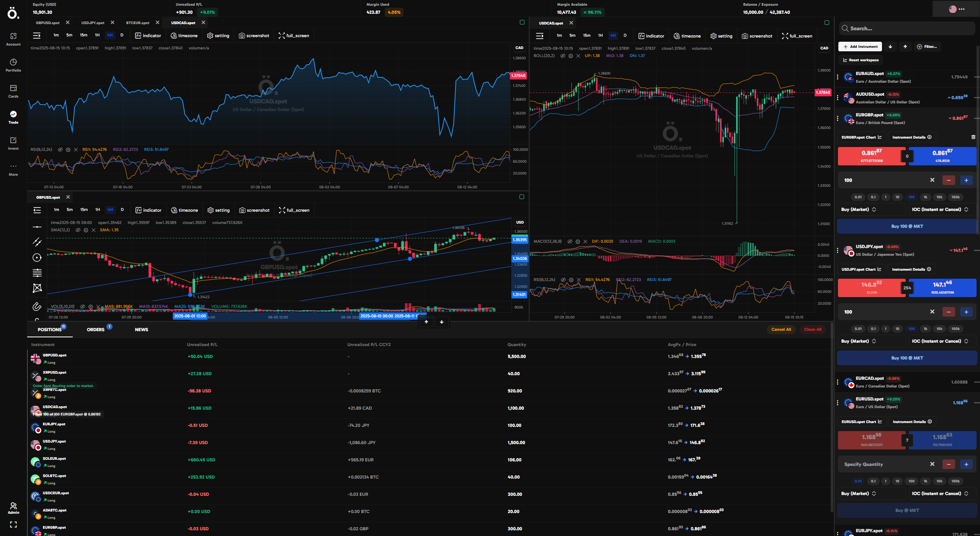The height and width of the screenshot is (536, 980).
Task: Remove the MACD indicator from right chart
Action: [585, 242]
